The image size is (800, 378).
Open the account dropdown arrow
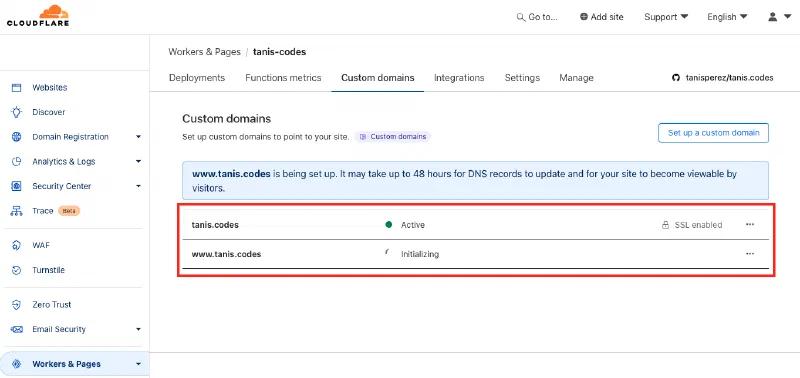pyautogui.click(x=787, y=17)
